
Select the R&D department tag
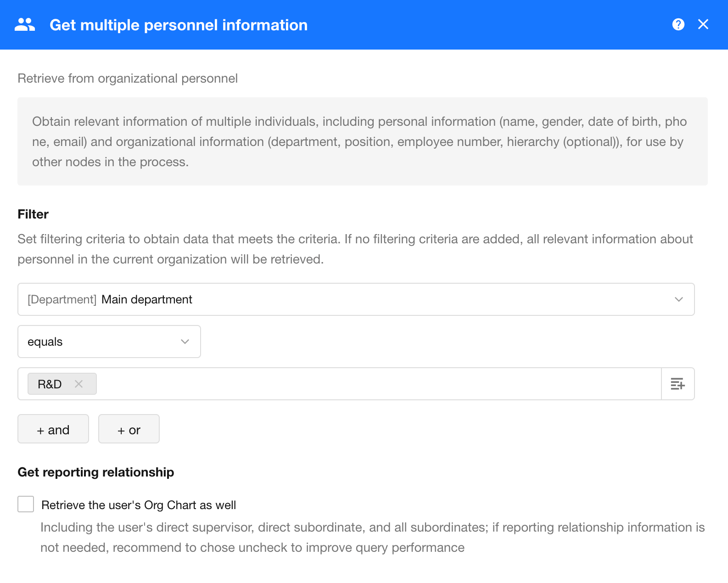tap(50, 384)
